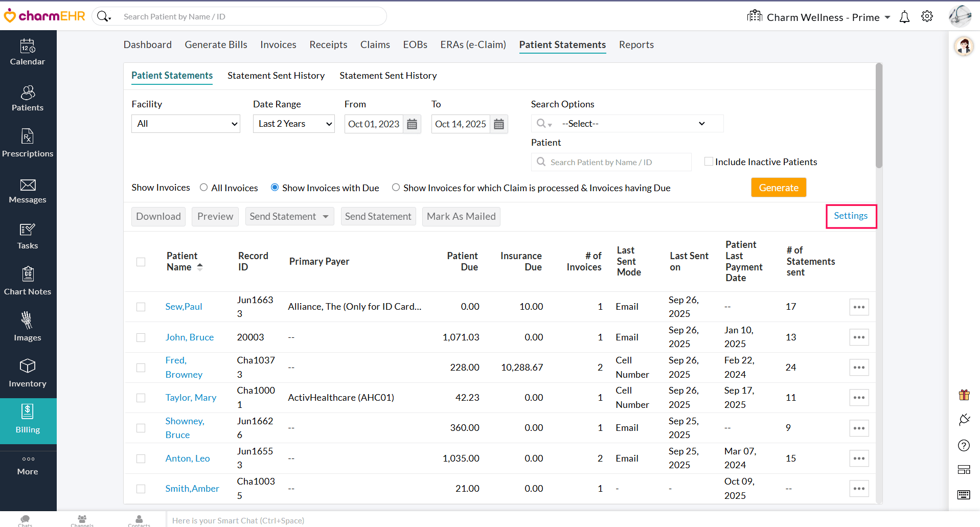Image resolution: width=980 pixels, height=527 pixels.
Task: Open the Date Range Last 2 Years dropdown
Action: click(x=293, y=124)
